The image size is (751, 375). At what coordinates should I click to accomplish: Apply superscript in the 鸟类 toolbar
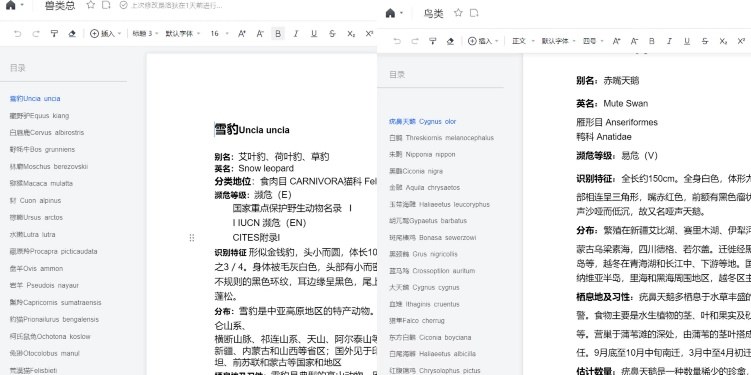pos(741,41)
